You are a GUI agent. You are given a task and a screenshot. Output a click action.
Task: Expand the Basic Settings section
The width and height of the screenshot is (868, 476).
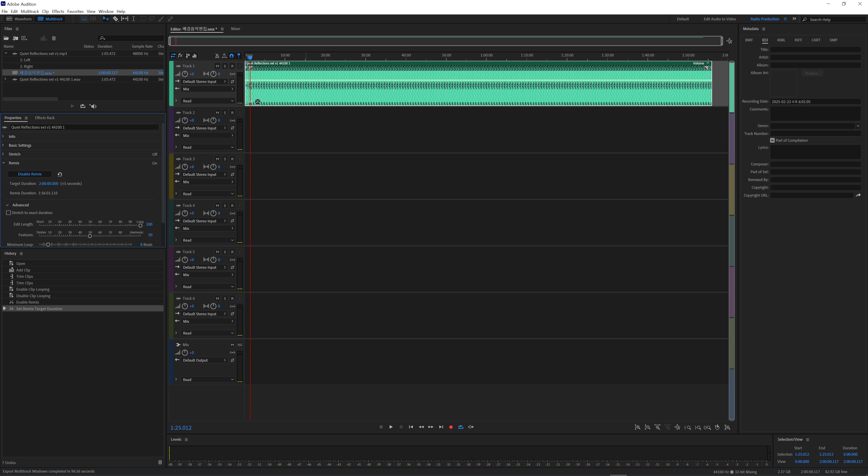pos(20,145)
